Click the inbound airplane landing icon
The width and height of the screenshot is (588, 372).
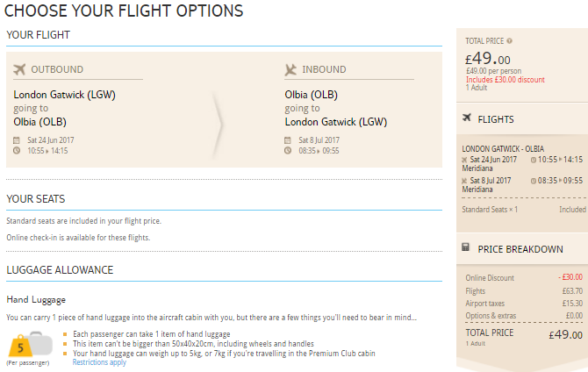click(290, 69)
